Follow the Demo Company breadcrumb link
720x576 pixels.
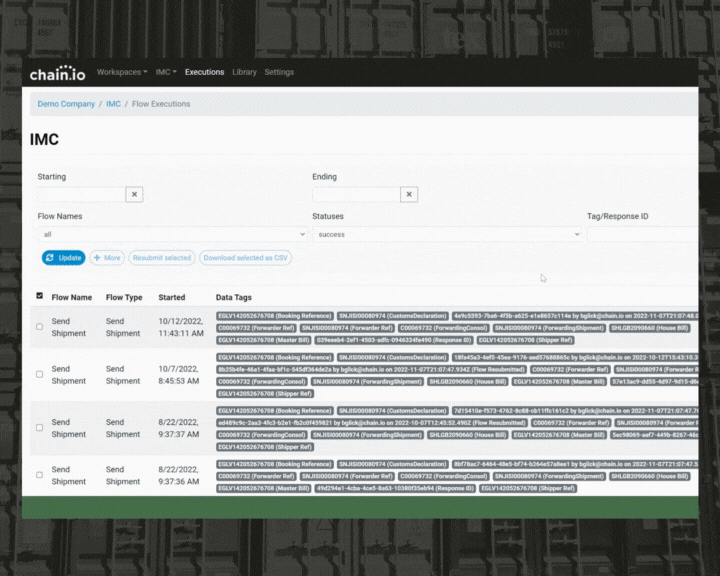[x=66, y=104]
